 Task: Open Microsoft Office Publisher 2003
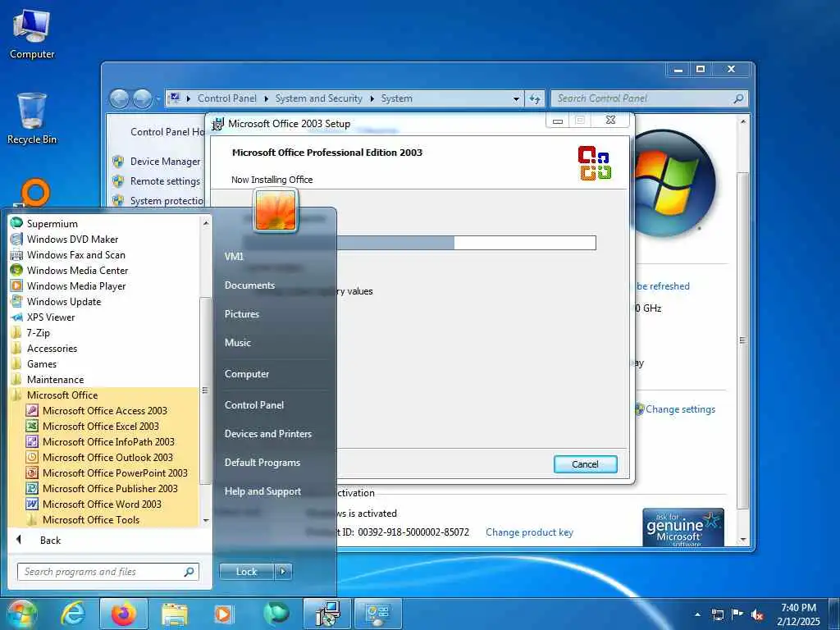(x=110, y=488)
